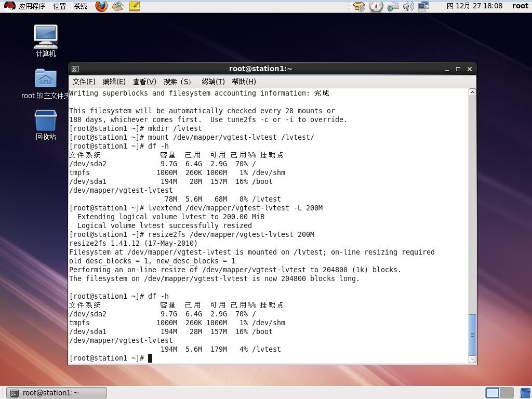Open the terminal 终端(T) menu
The width and height of the screenshot is (532, 399).
[x=213, y=82]
